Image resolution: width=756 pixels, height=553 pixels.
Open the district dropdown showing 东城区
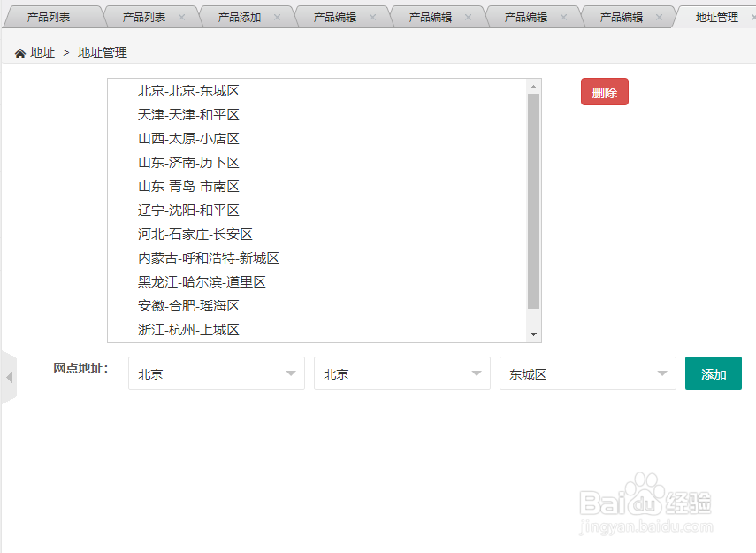click(587, 373)
